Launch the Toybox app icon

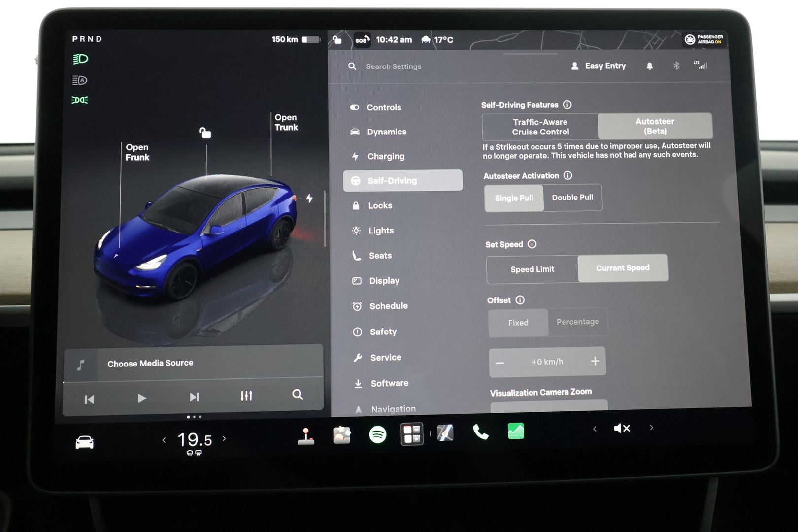(342, 435)
